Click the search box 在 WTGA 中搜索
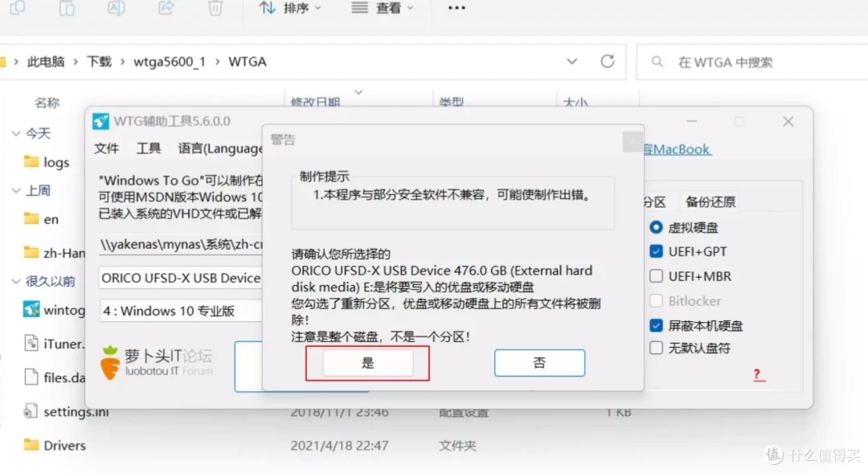 pyautogui.click(x=753, y=62)
